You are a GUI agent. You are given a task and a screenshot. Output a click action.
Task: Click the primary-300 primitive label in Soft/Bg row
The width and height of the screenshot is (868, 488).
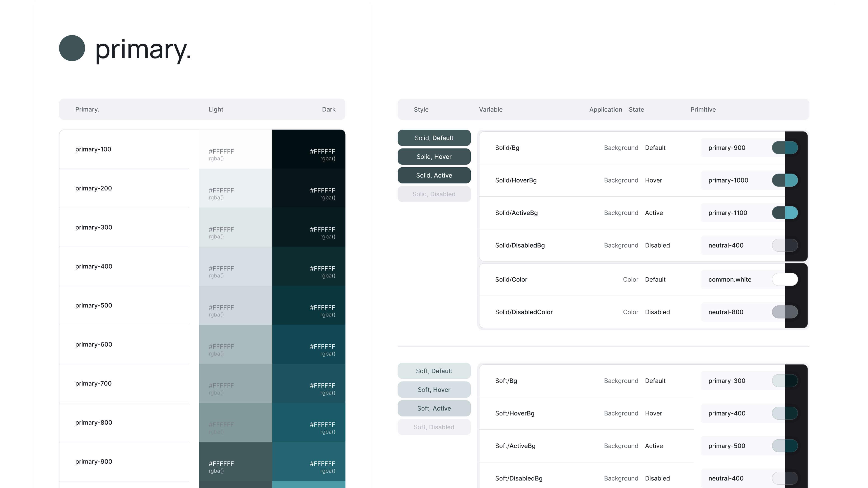pyautogui.click(x=727, y=380)
